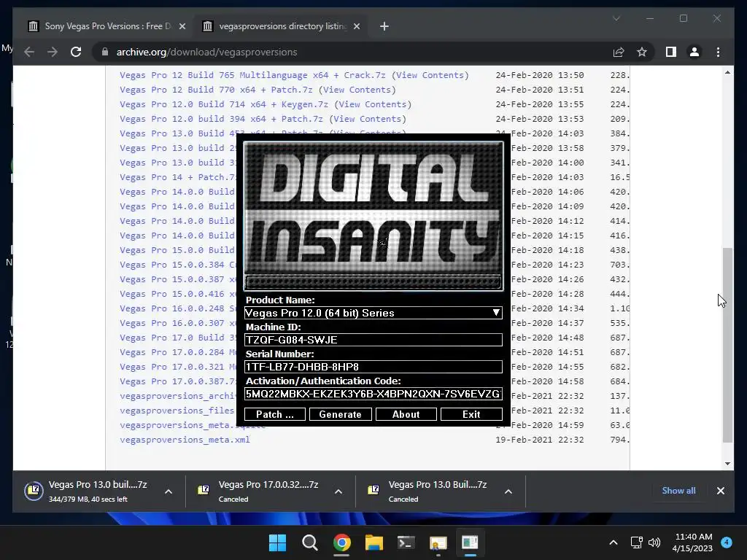
Task: Click the Machine ID field
Action: click(x=373, y=340)
